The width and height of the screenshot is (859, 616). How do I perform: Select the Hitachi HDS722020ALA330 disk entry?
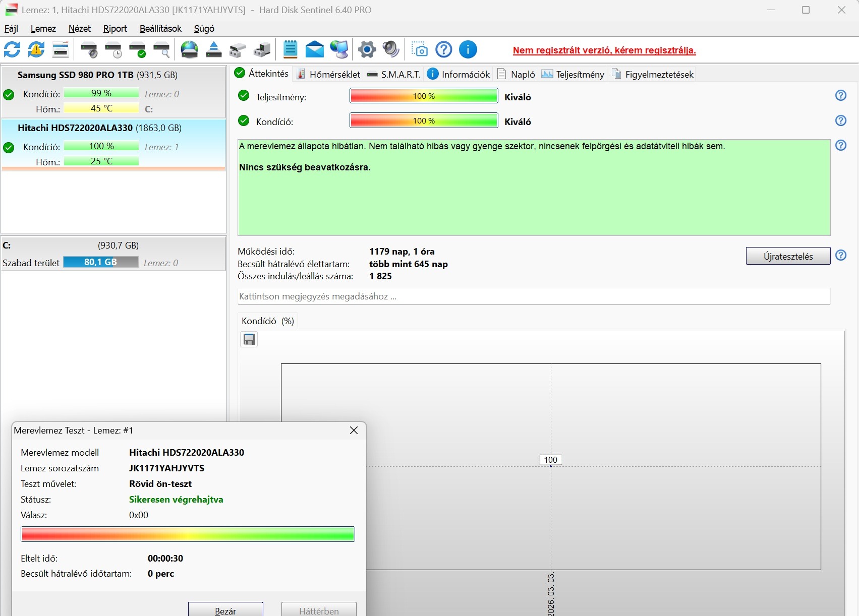click(113, 145)
